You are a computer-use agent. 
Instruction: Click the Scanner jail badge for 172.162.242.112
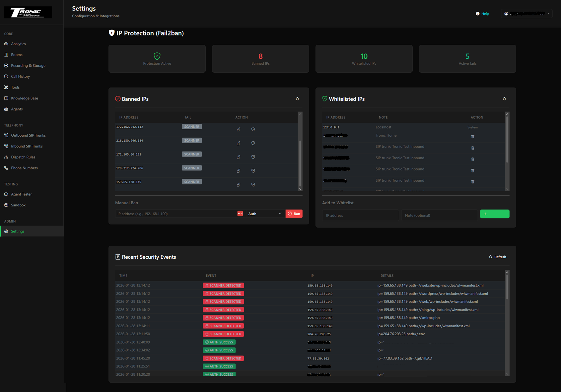[x=192, y=127]
